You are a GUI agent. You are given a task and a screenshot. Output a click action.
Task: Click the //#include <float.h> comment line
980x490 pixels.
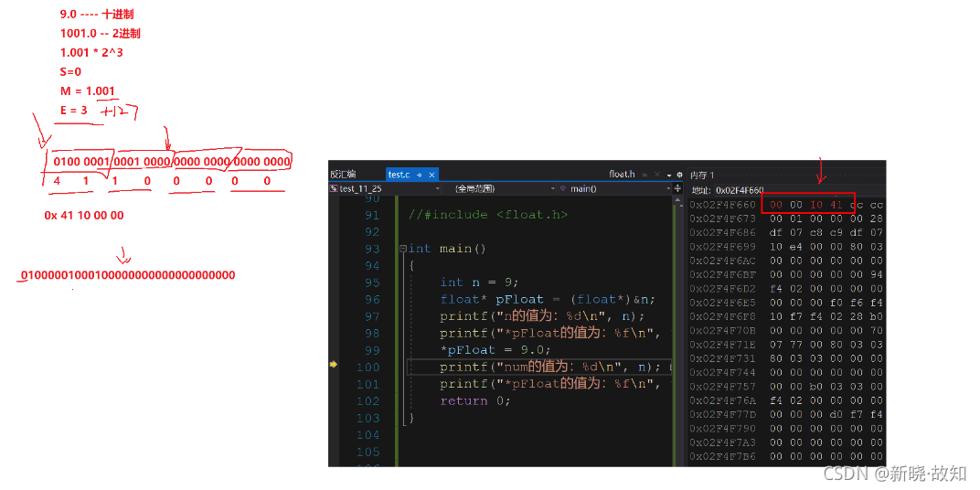click(x=488, y=215)
